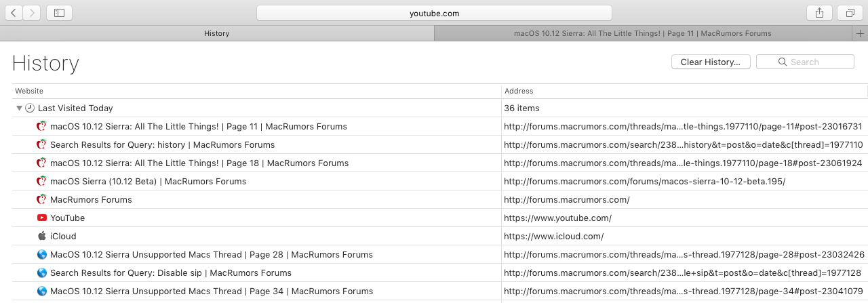Click address https://www.icloud.com/
The width and height of the screenshot is (868, 303).
coord(554,236)
